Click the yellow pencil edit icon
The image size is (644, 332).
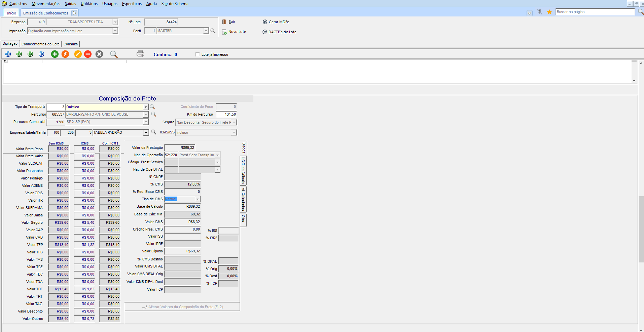coord(78,54)
